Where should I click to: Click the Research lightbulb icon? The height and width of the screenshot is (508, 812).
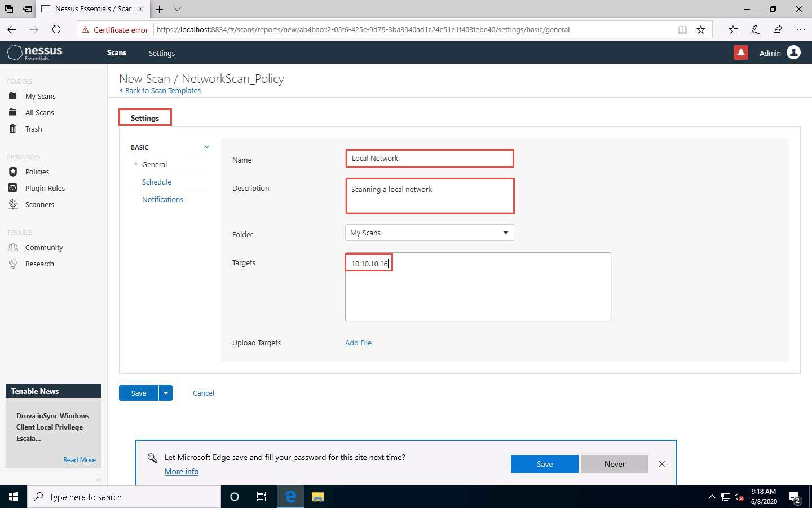13,264
